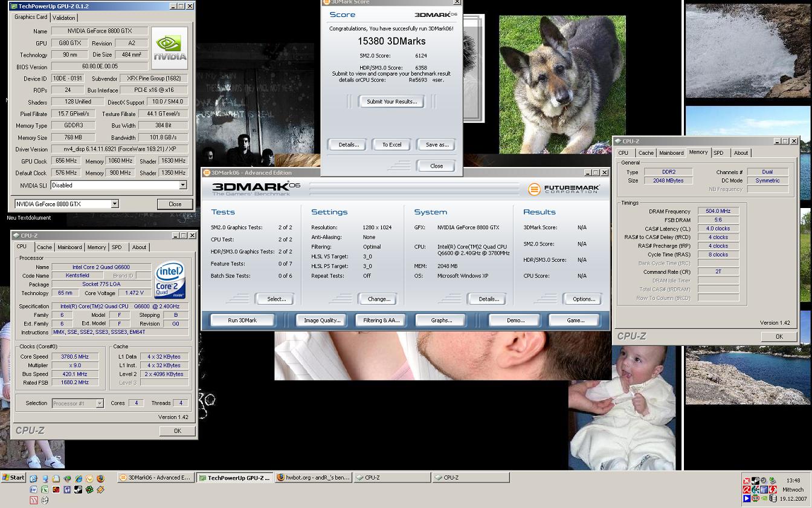
Task: Open Details under 3DMark06 System
Action: 488,299
